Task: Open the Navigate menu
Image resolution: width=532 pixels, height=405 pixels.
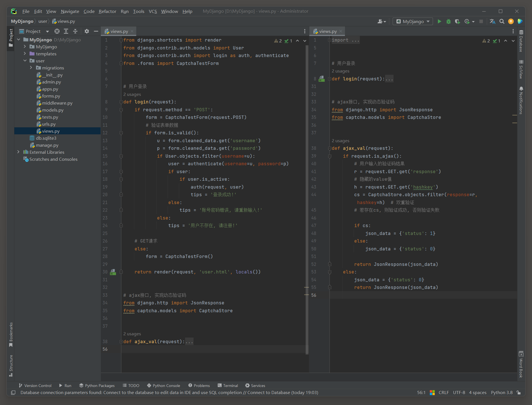Action: pyautogui.click(x=70, y=11)
